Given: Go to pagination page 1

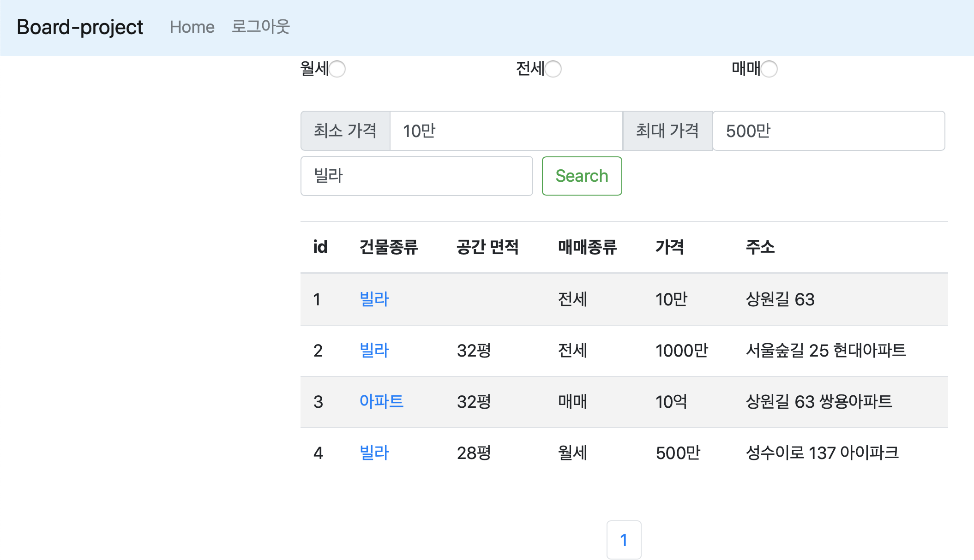Looking at the screenshot, I should (x=624, y=540).
